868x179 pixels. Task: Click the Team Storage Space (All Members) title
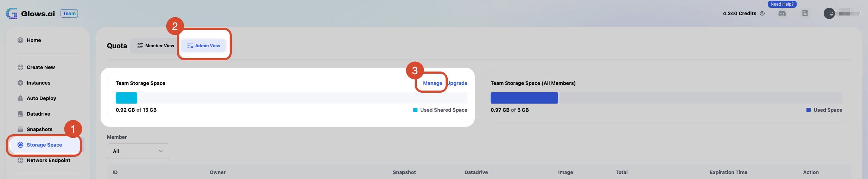(533, 83)
